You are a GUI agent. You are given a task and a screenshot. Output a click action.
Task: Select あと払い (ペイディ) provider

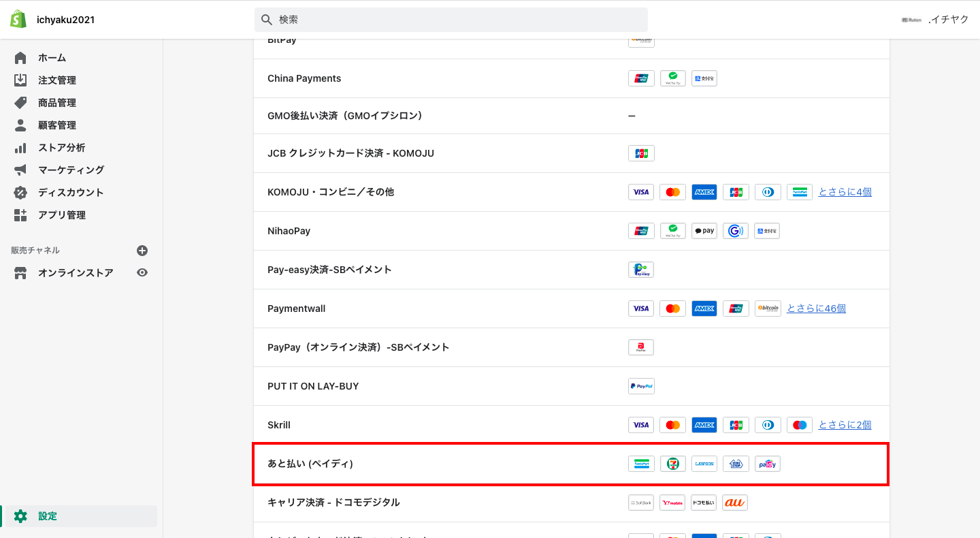[x=571, y=464]
